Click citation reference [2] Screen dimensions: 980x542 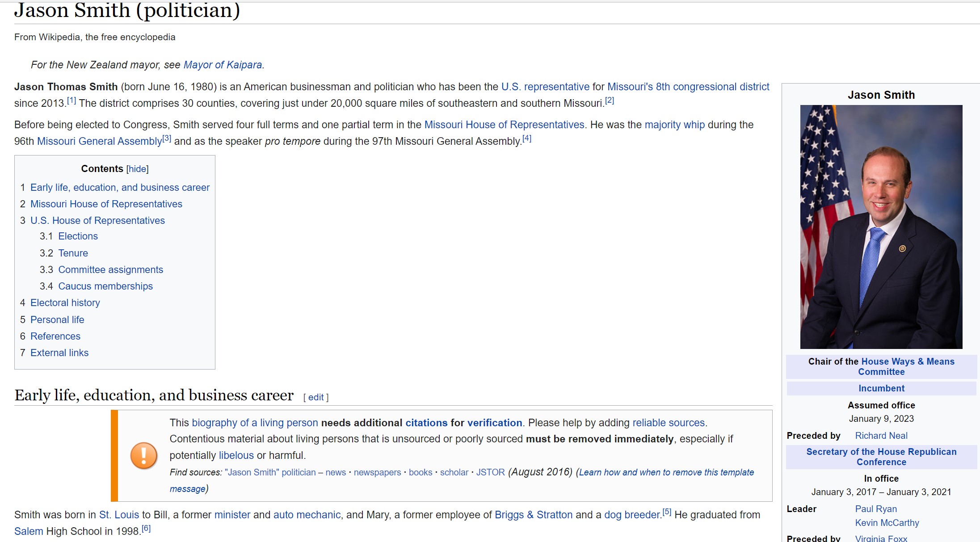[x=610, y=100]
